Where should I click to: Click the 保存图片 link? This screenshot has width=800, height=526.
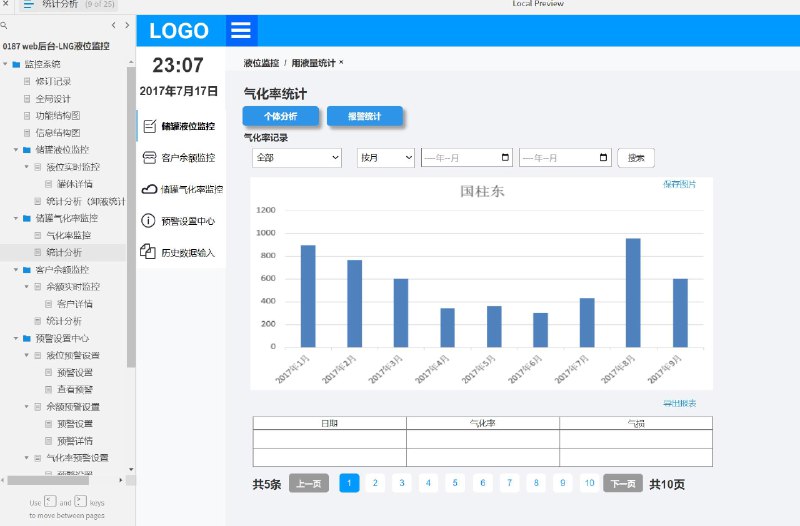pos(679,184)
